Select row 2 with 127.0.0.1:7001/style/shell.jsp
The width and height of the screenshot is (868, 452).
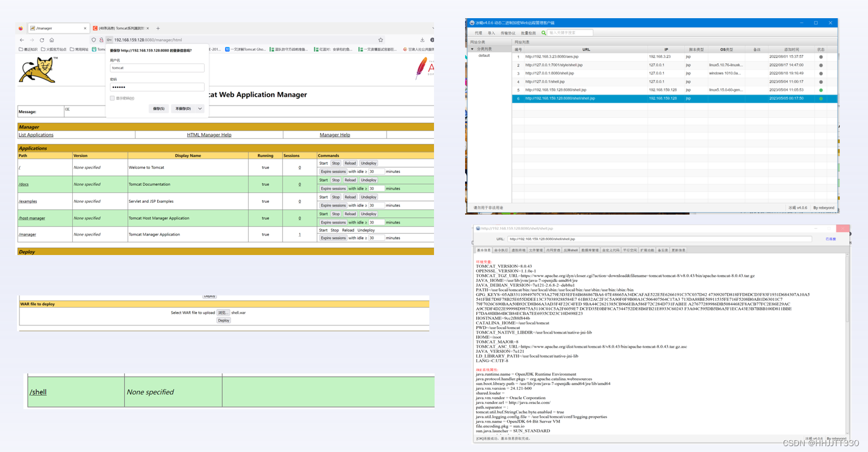(674, 65)
